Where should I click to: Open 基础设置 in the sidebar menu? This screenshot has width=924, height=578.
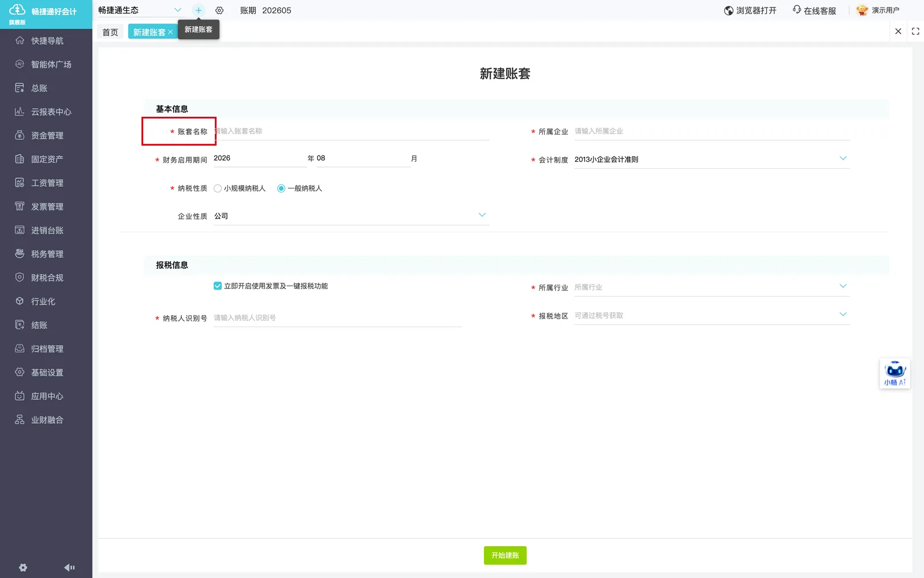(46, 372)
